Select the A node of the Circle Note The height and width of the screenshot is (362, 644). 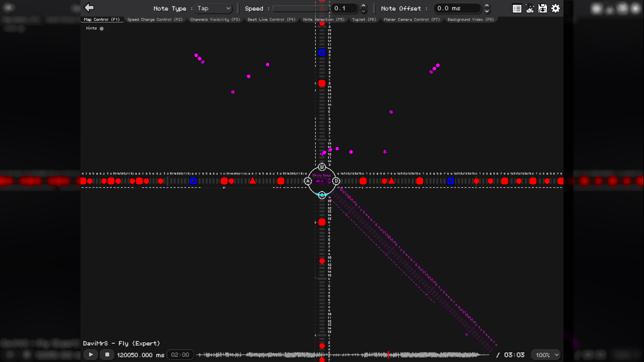click(308, 181)
